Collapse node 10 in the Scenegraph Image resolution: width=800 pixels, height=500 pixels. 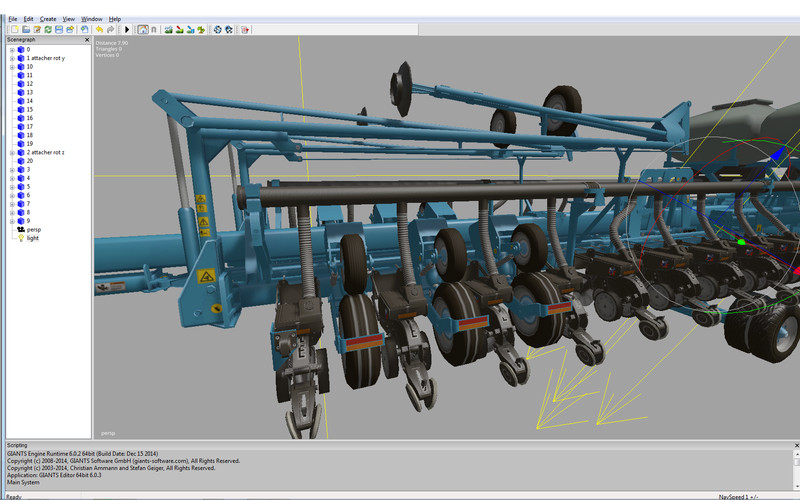pyautogui.click(x=12, y=66)
